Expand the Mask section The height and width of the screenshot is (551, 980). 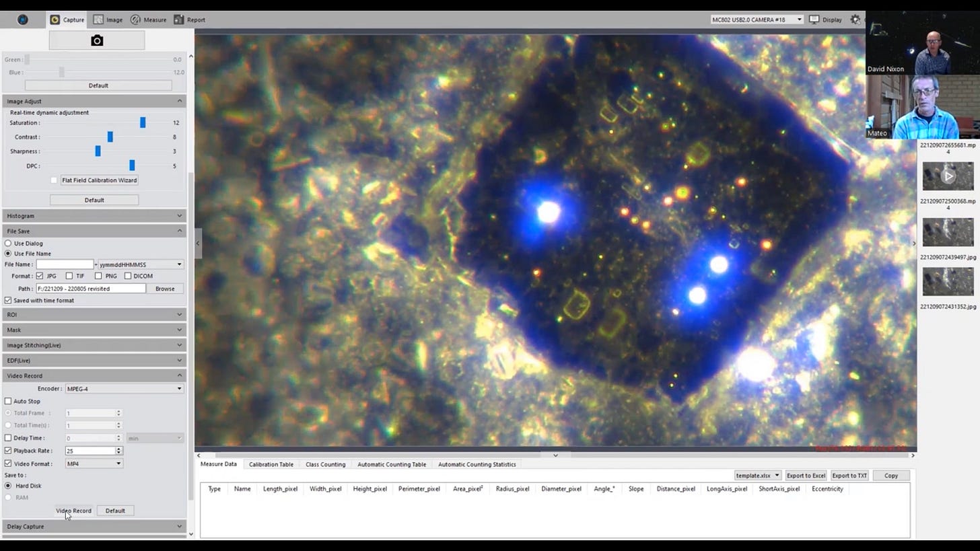pos(94,330)
